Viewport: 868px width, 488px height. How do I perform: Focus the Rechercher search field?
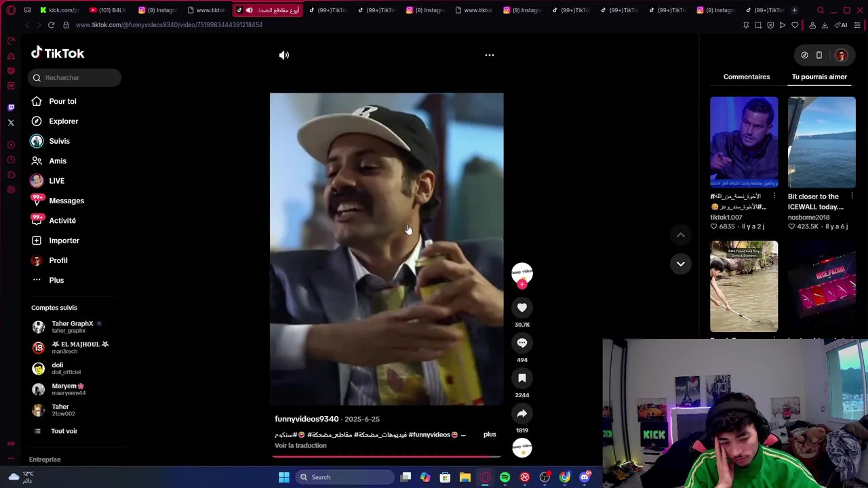coord(75,78)
